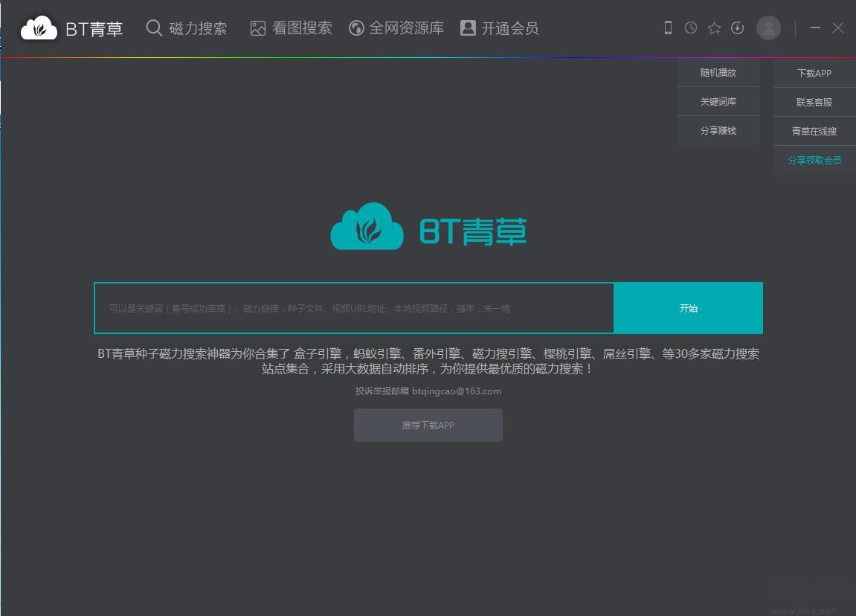Viewport: 856px width, 616px height.
Task: Select 关键词库 menu item
Action: coord(718,102)
